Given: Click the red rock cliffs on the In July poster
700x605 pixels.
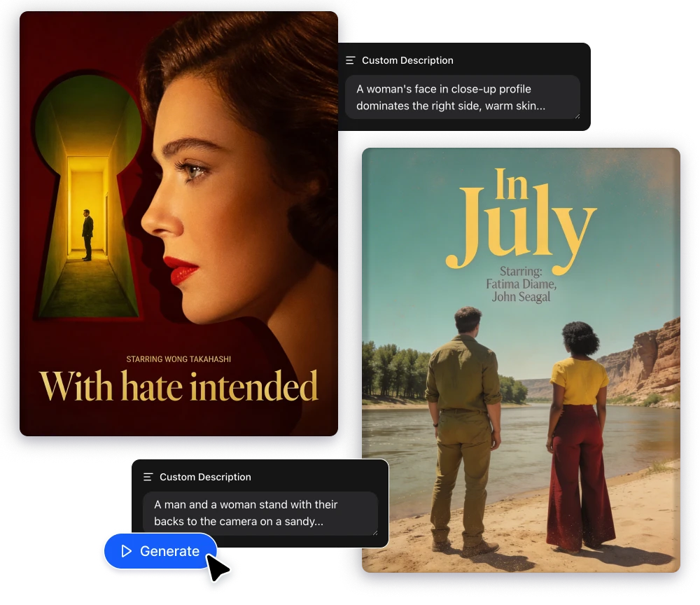Looking at the screenshot, I should [644, 357].
